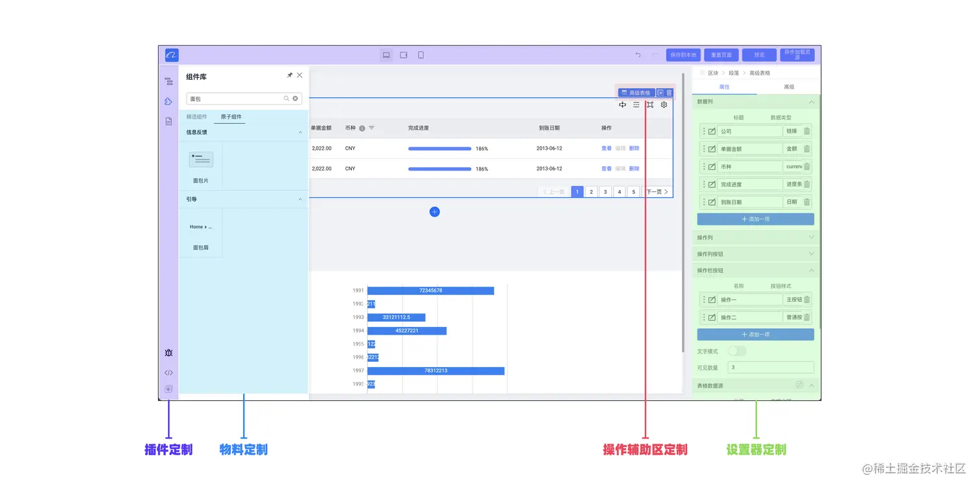Screen dimensions: 980x489
Task: Click the first row's 186% progress bar
Action: coord(439,149)
